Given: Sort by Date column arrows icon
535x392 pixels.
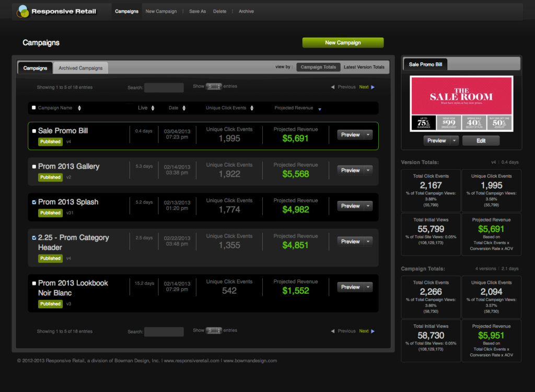Looking at the screenshot, I should coord(184,108).
